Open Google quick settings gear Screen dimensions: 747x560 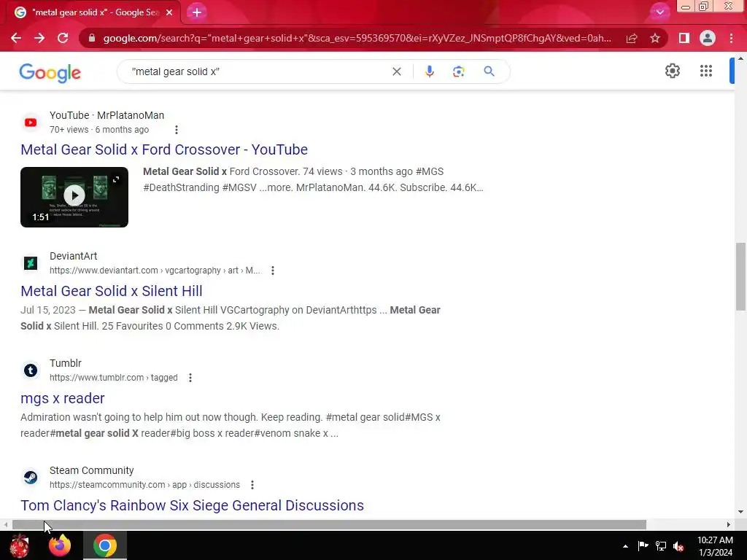(672, 71)
